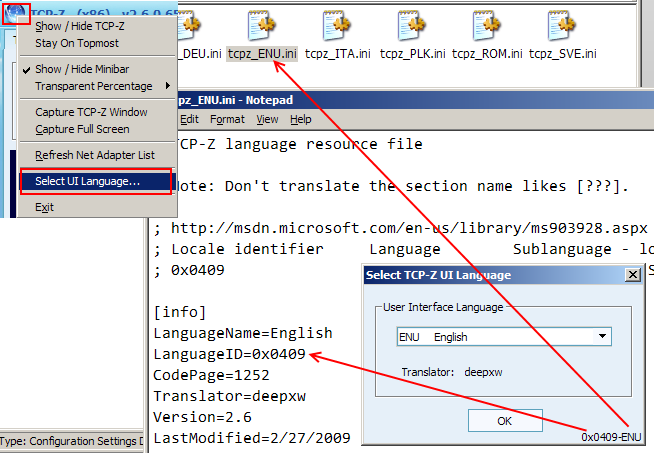Select the tcpz_ENU.ini file icon
This screenshot has width=654, height=453.
click(262, 26)
